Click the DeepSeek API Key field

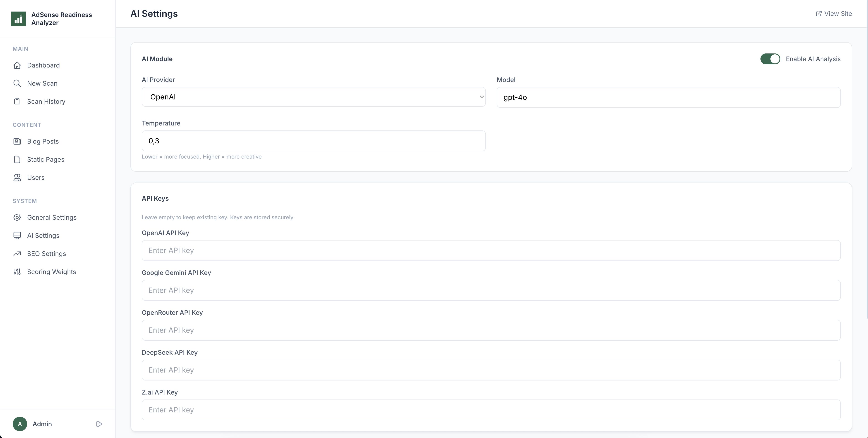pyautogui.click(x=491, y=370)
